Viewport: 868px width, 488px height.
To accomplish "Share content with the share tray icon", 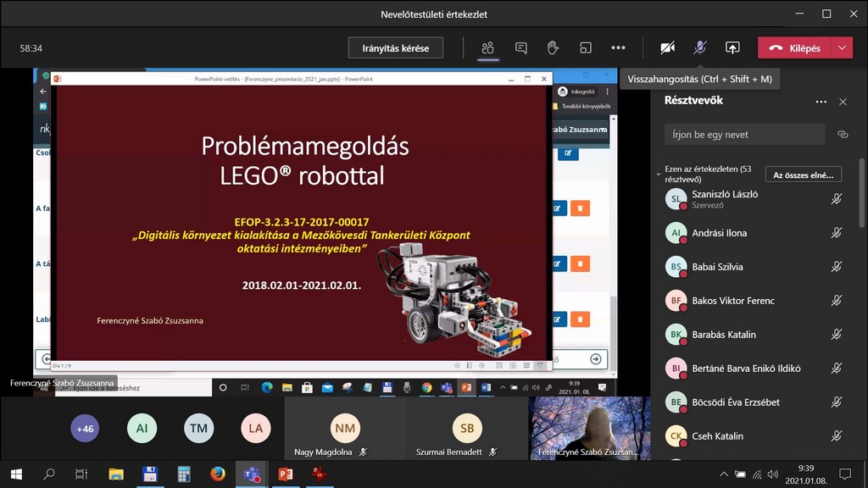I will tap(732, 48).
